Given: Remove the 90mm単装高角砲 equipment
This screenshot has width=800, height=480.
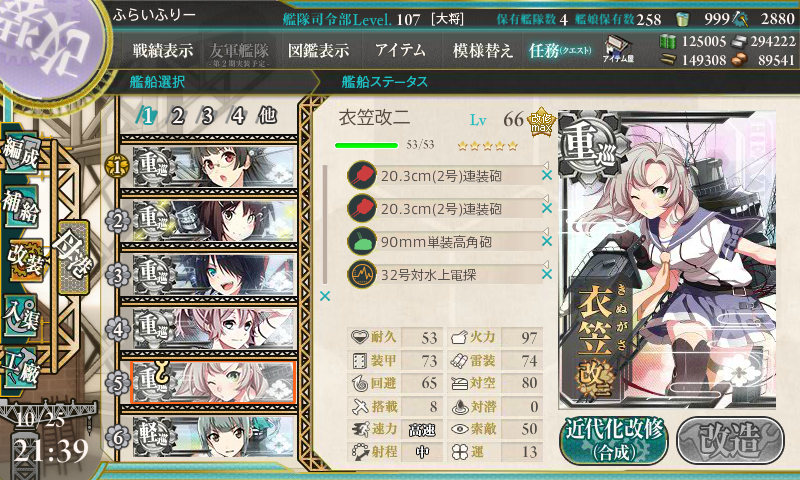Looking at the screenshot, I should pos(546,241).
